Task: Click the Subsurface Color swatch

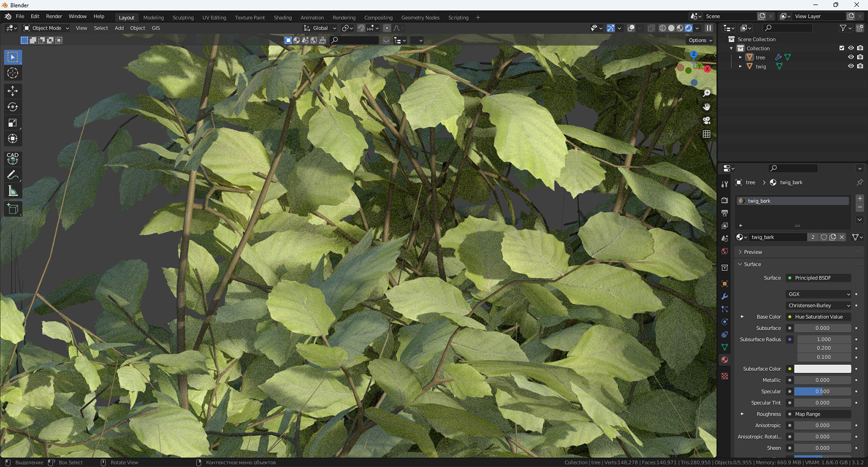Action: pos(822,369)
